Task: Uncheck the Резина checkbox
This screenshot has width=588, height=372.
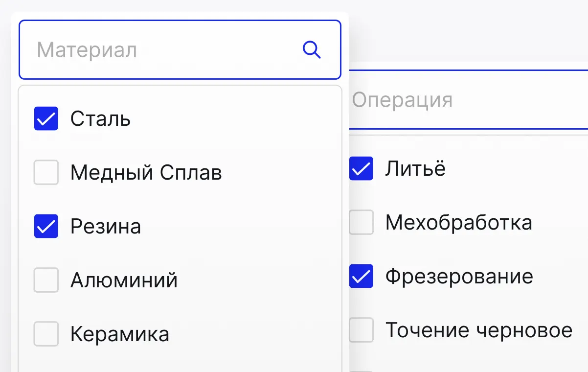Action: pos(45,226)
